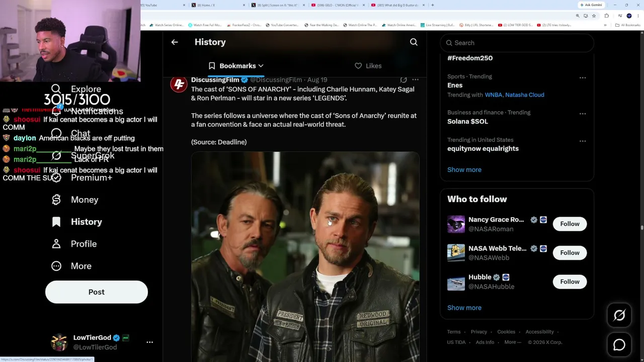Image resolution: width=644 pixels, height=362 pixels.
Task: Open the more options menu on DiscussingFilm's post
Action: coord(415,79)
